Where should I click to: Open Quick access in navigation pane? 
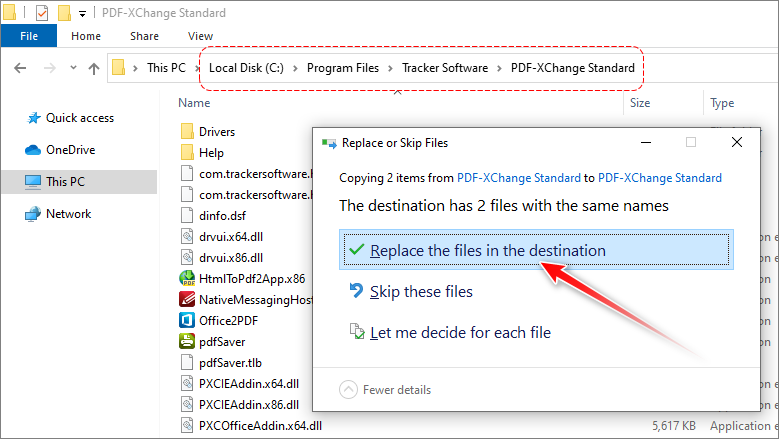pos(79,118)
